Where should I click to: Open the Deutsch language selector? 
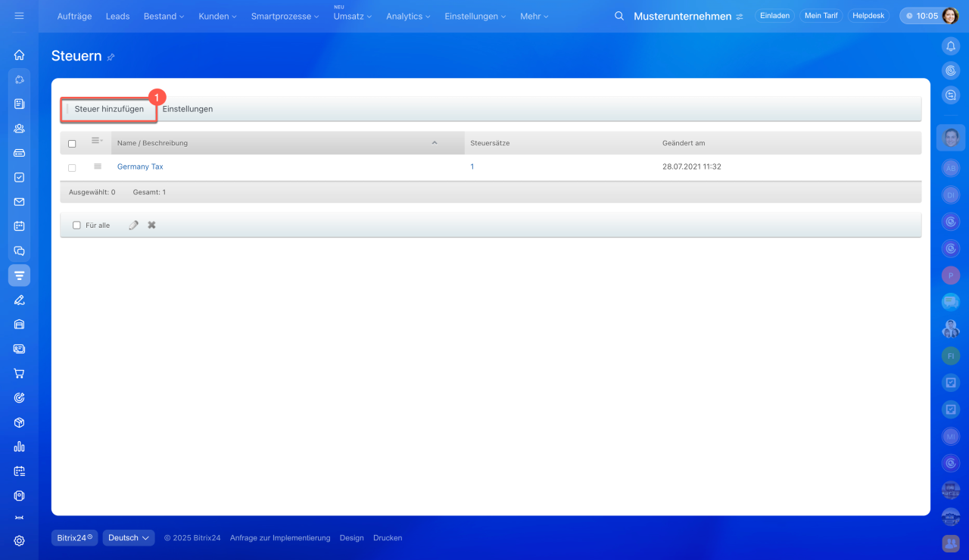click(x=129, y=538)
